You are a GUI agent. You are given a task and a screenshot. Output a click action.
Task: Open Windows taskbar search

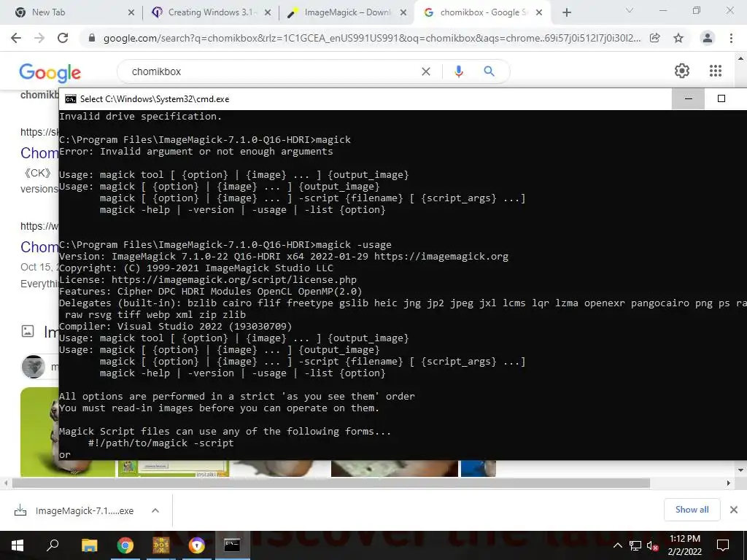point(53,545)
